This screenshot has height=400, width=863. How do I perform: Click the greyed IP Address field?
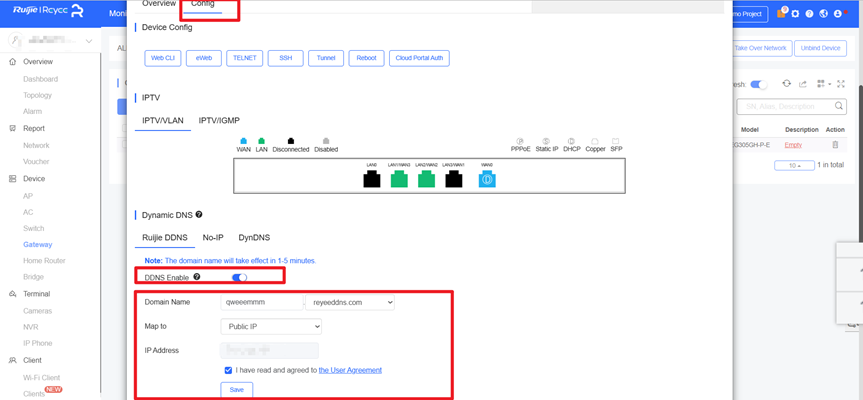click(x=270, y=350)
